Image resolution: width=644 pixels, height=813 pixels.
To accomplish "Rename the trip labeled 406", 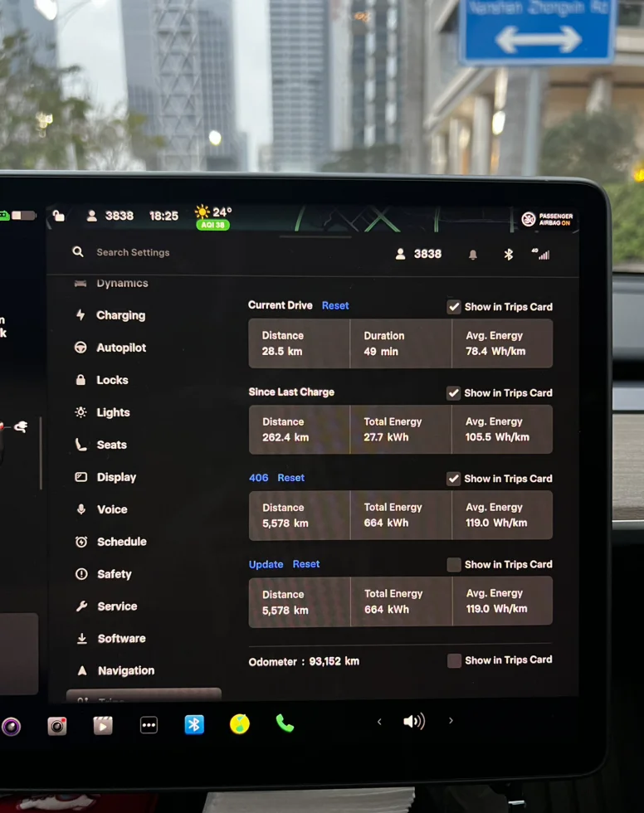I will (x=258, y=478).
